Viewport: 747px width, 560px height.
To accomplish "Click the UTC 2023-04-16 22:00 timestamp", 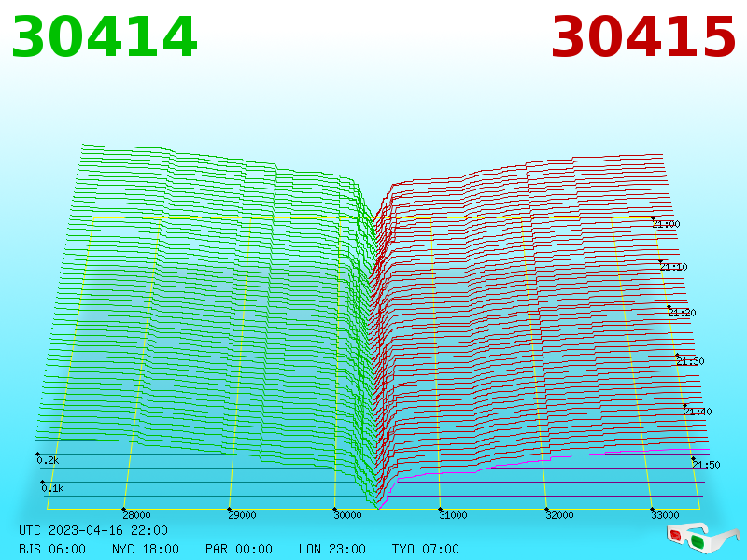I will (x=93, y=530).
